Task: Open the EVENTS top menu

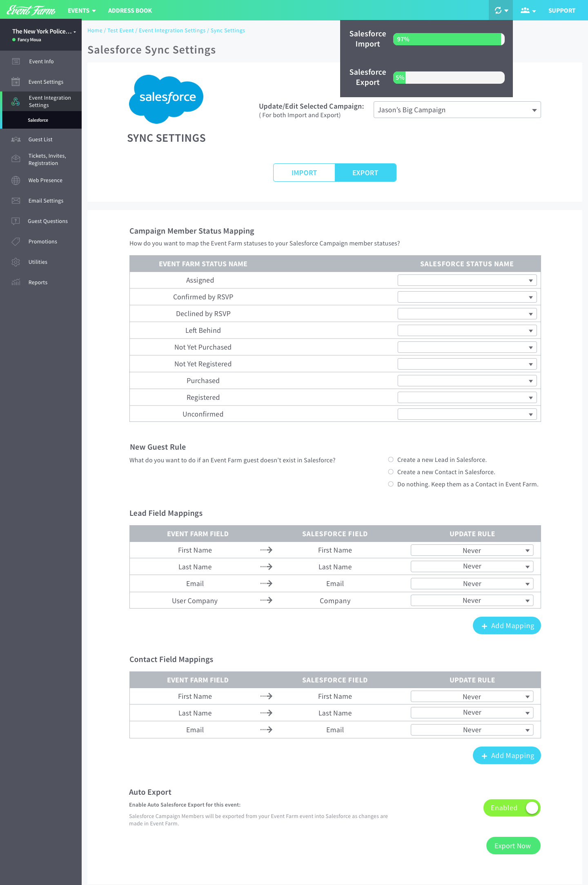Action: coord(82,11)
